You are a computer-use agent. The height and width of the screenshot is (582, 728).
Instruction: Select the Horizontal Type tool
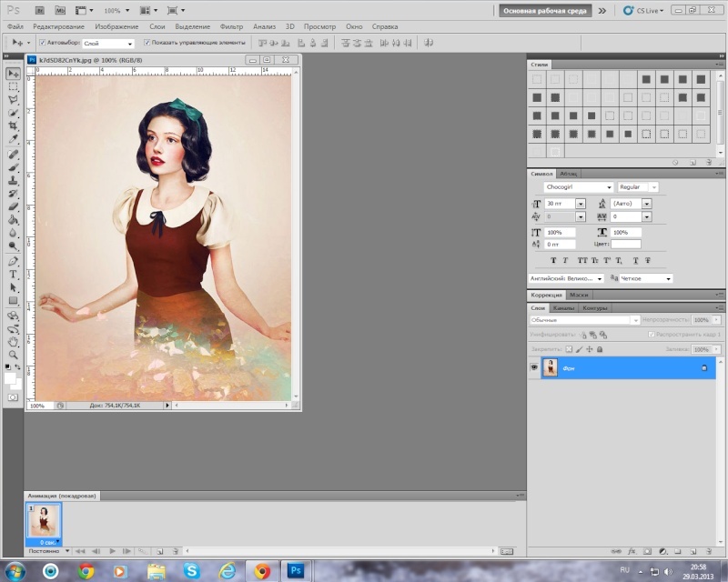coord(13,275)
